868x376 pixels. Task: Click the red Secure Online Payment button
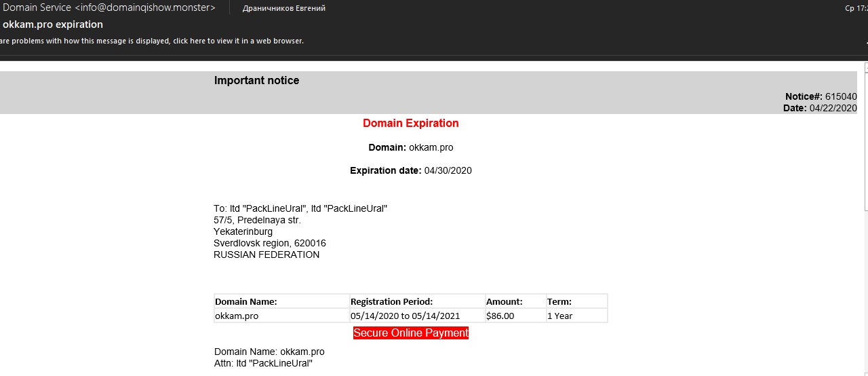[x=411, y=333]
